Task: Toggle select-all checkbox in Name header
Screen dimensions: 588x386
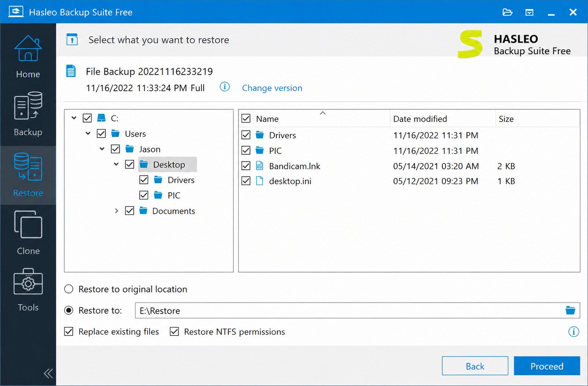Action: coord(246,119)
